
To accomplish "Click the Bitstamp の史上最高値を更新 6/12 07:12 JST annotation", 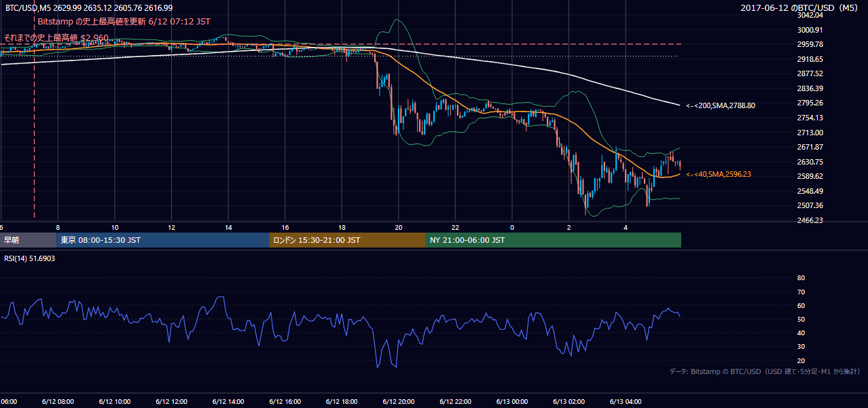I will (124, 22).
